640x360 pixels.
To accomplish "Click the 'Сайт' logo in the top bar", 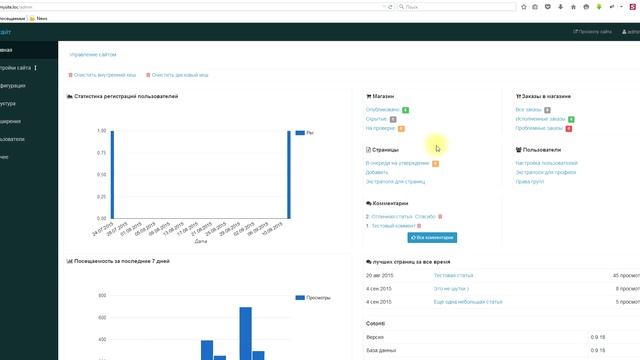I will 5,32.
